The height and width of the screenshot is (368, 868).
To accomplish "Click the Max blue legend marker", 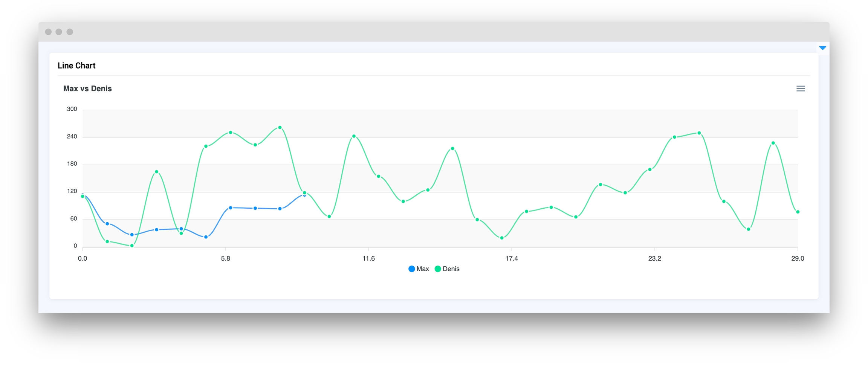I will click(x=412, y=269).
